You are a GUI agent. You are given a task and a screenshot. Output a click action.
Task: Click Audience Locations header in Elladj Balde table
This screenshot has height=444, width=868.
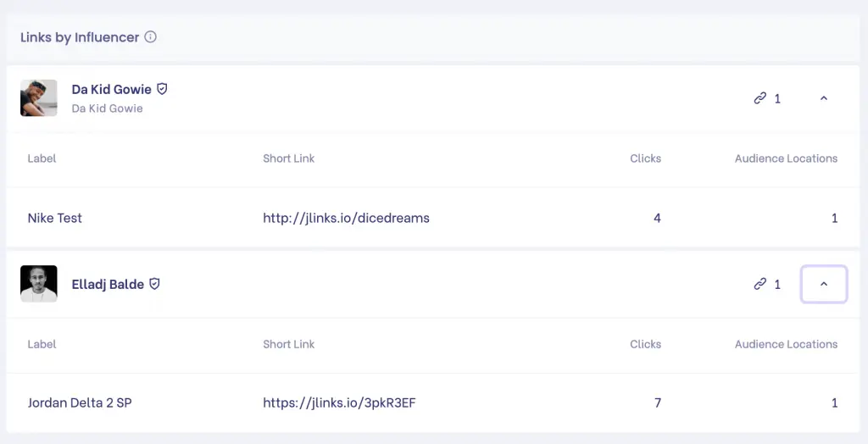click(786, 344)
